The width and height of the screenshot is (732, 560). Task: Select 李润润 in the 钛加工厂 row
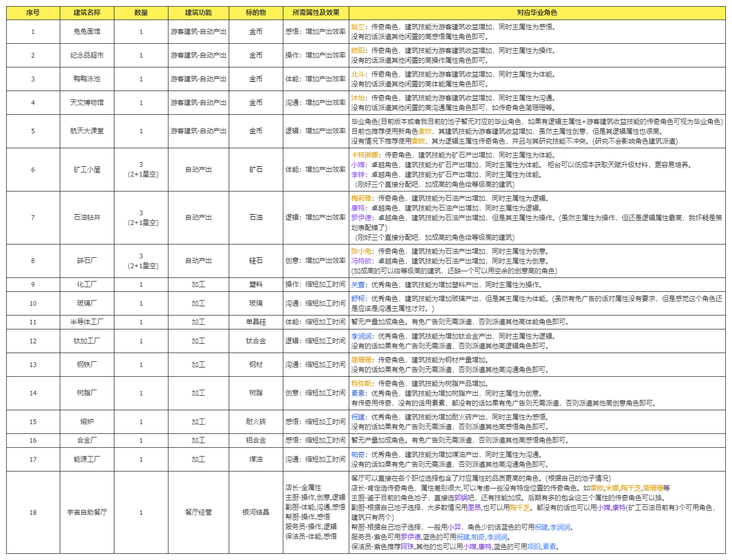pyautogui.click(x=362, y=336)
